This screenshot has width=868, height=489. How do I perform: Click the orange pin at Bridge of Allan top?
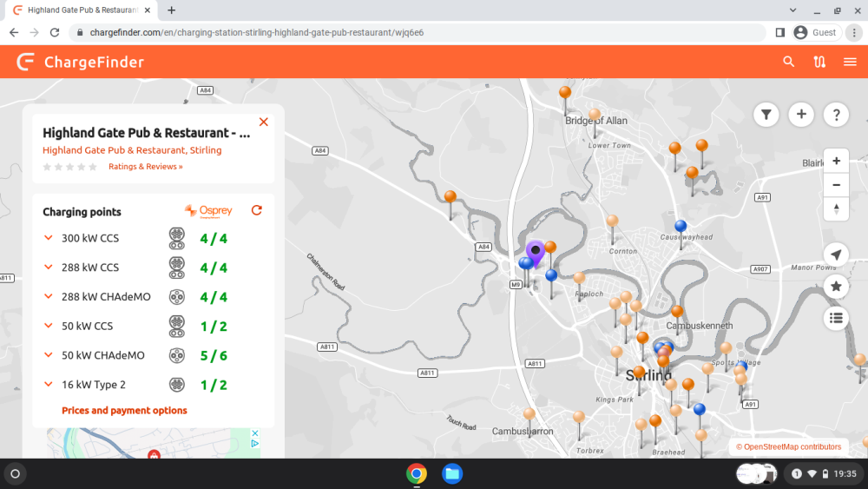click(565, 92)
